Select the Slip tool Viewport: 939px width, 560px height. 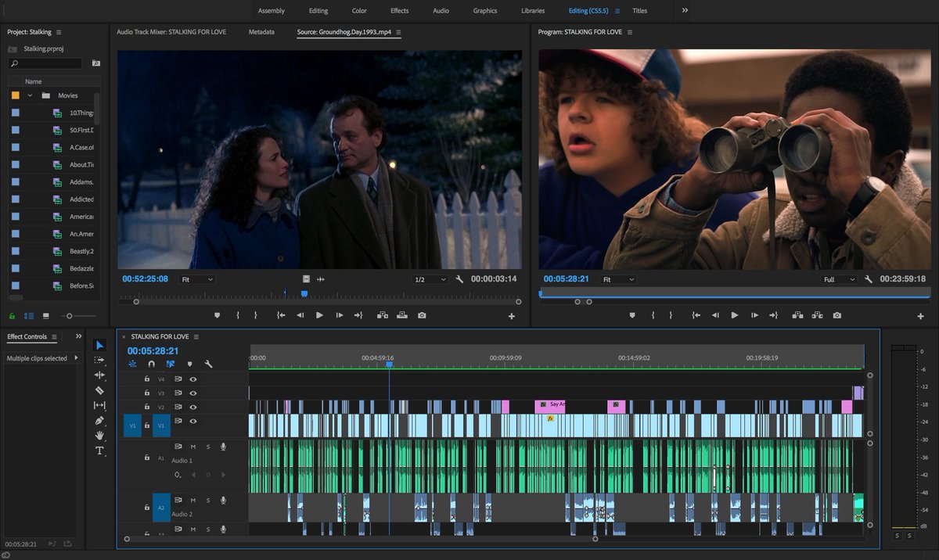pos(99,405)
